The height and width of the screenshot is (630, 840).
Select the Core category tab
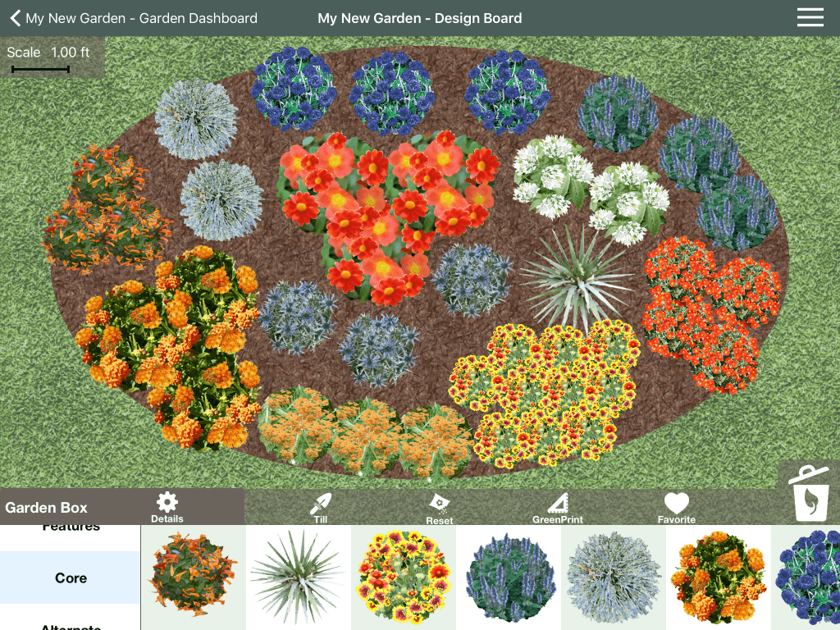tap(71, 577)
